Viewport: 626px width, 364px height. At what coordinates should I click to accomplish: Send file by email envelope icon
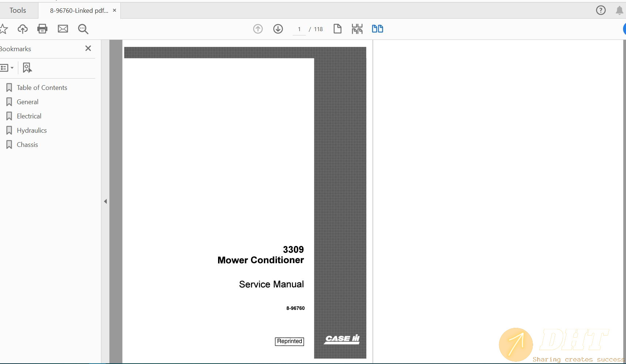coord(63,29)
